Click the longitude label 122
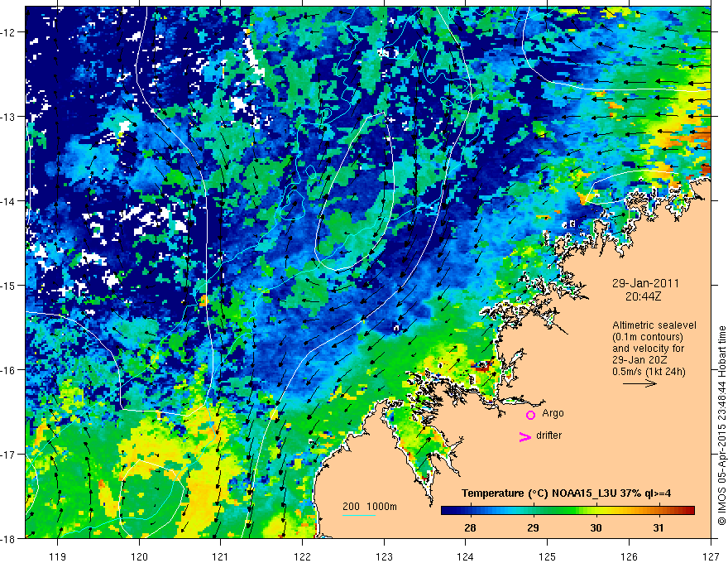 302,556
